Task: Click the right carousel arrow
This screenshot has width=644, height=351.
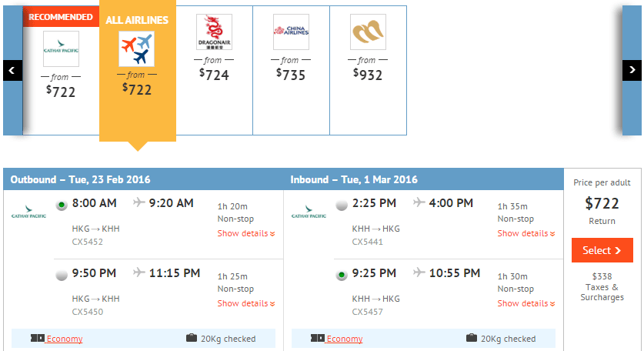Action: click(x=632, y=70)
